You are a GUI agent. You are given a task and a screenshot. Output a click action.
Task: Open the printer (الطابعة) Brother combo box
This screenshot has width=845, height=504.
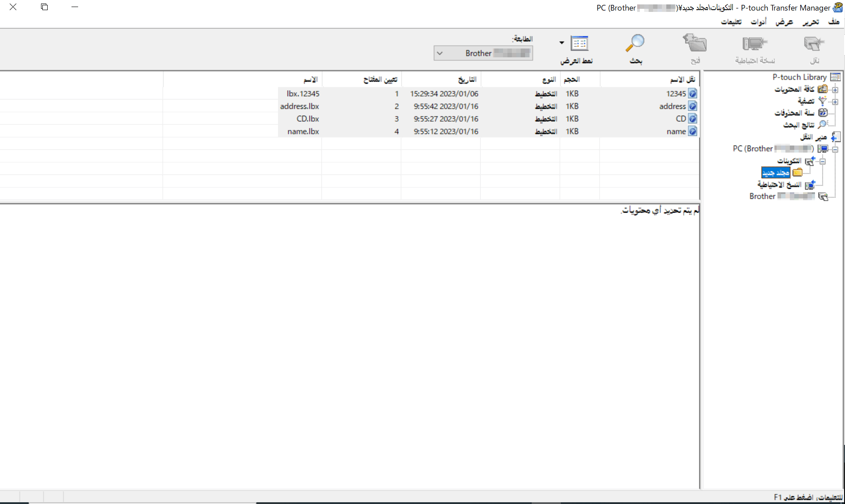(483, 53)
